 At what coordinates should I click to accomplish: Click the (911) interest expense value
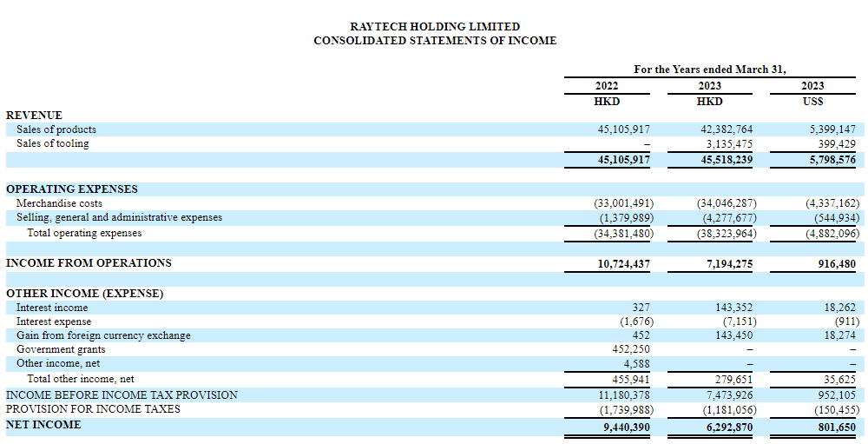pos(847,321)
